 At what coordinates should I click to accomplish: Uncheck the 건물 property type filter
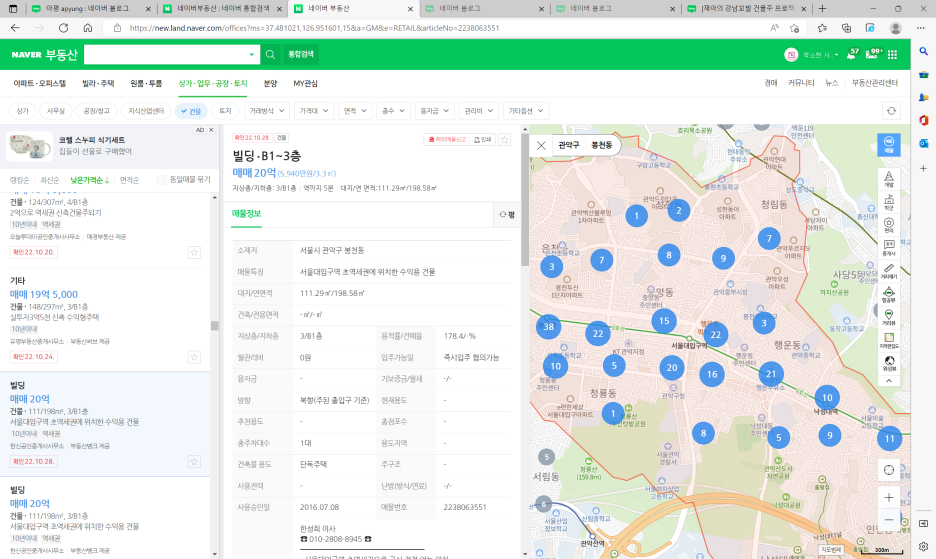coord(191,110)
